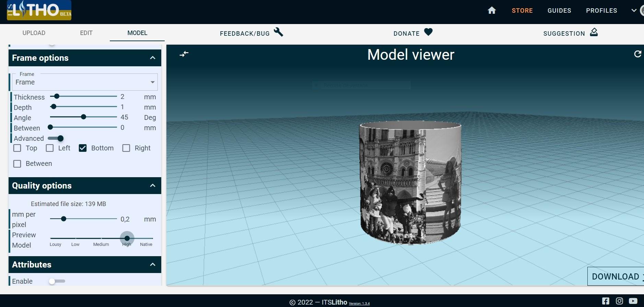
Task: Click the home icon in the header
Action: (492, 11)
